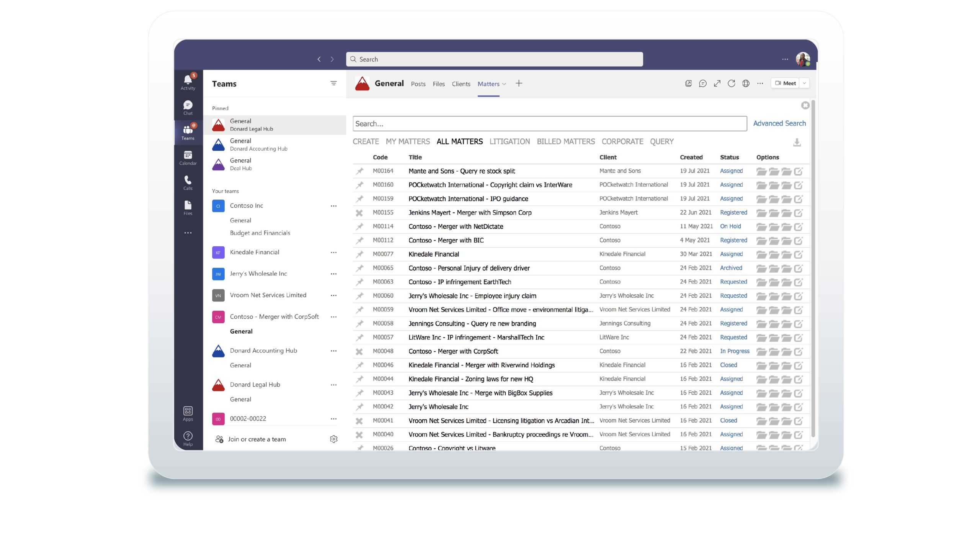980x552 pixels.
Task: Unpin the M00048 CorpSoft matter
Action: point(359,351)
